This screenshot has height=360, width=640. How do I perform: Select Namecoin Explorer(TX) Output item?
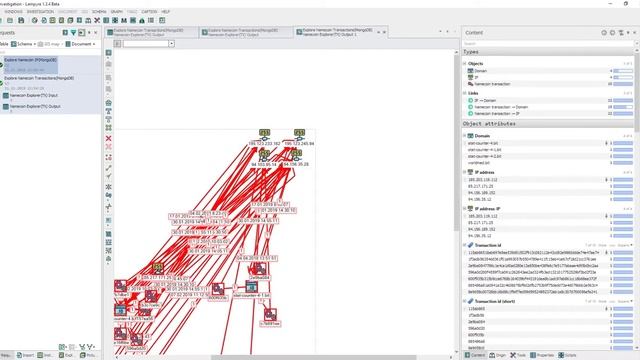pos(35,108)
